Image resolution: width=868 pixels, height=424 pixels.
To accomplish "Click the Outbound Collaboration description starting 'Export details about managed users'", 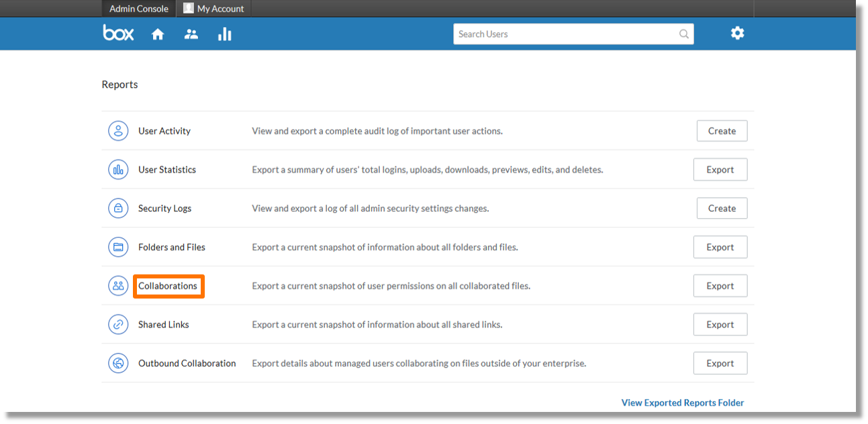I will (419, 364).
